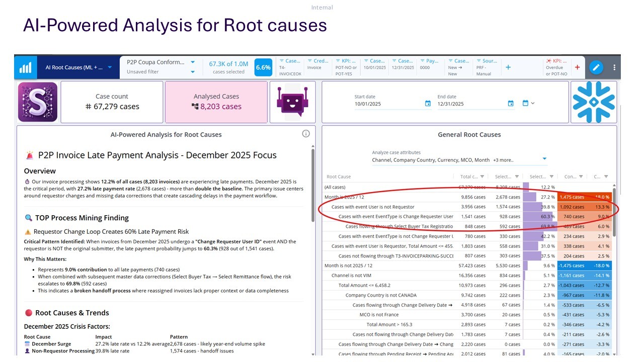
Task: Select the MCO is not France row
Action: click(x=467, y=315)
